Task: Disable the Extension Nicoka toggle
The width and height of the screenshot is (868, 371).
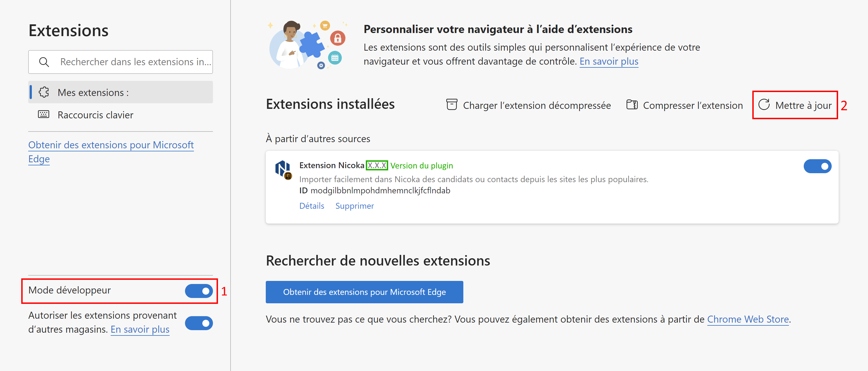Action: tap(817, 166)
